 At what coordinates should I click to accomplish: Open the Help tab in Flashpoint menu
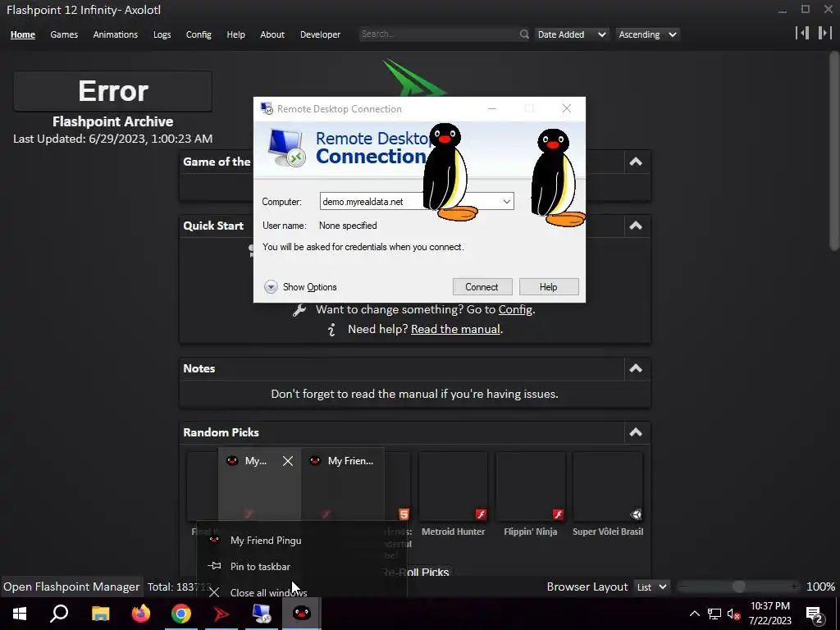(x=235, y=34)
